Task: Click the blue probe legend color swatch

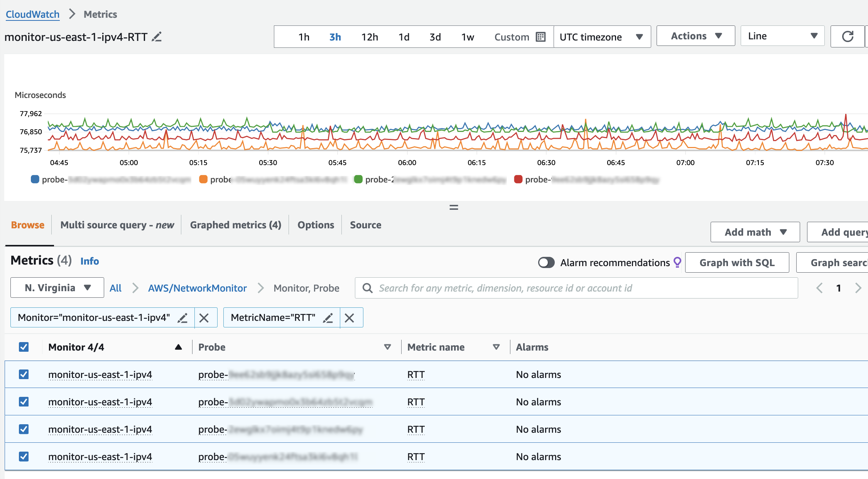Action: point(35,179)
